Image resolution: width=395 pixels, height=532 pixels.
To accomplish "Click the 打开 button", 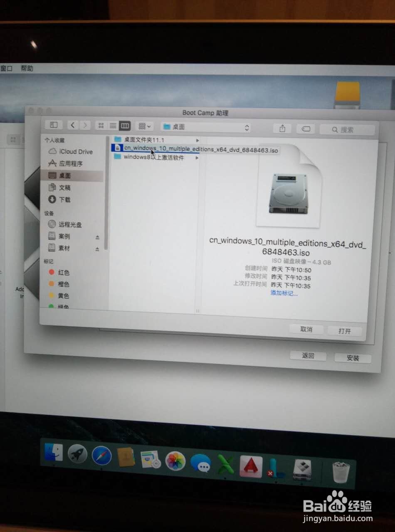I will coord(344,331).
